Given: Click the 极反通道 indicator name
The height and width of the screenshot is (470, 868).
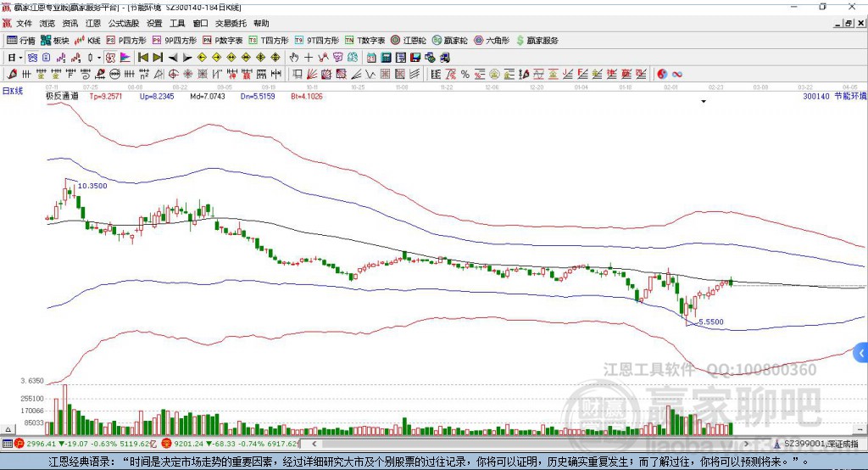Looking at the screenshot, I should pos(62,96).
